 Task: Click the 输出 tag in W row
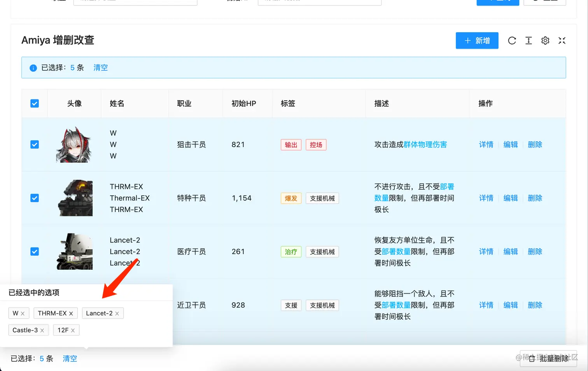coord(291,145)
